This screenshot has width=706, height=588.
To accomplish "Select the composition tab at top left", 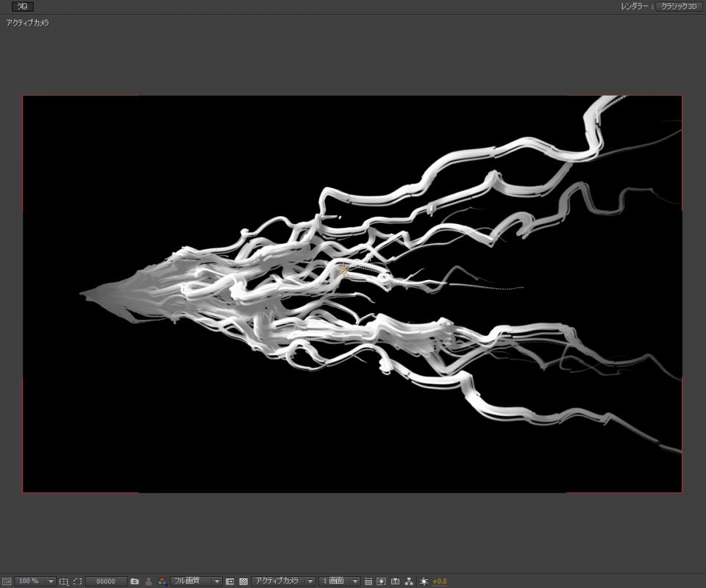I will (x=22, y=6).
